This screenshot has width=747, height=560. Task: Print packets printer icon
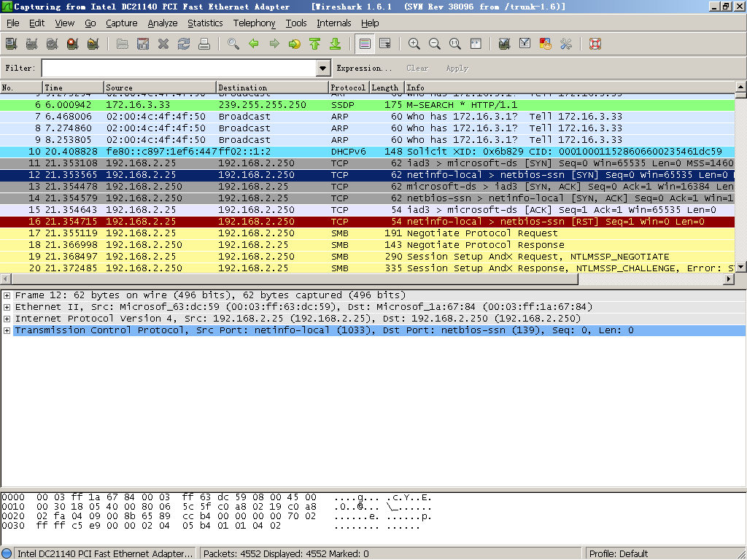(204, 44)
